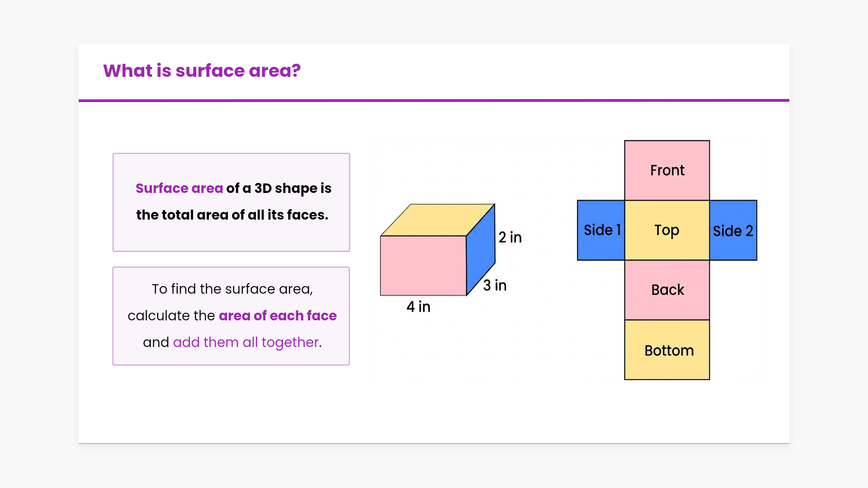Select the "4 in" width label
Image resolution: width=868 pixels, height=488 pixels.
(x=418, y=307)
